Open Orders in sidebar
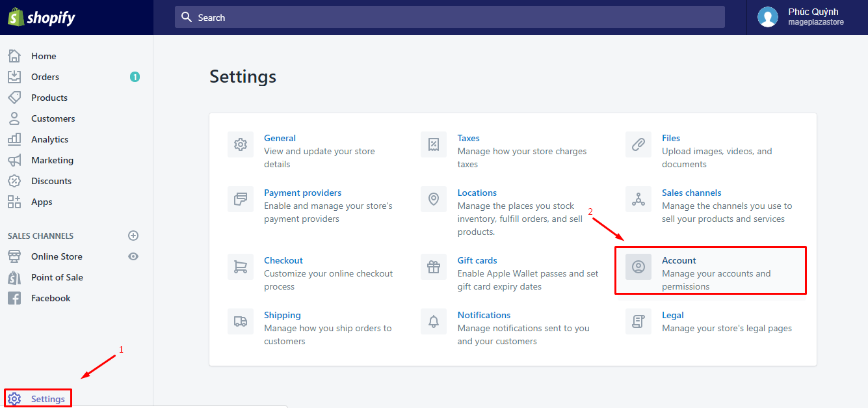This screenshot has height=408, width=868. coord(45,77)
